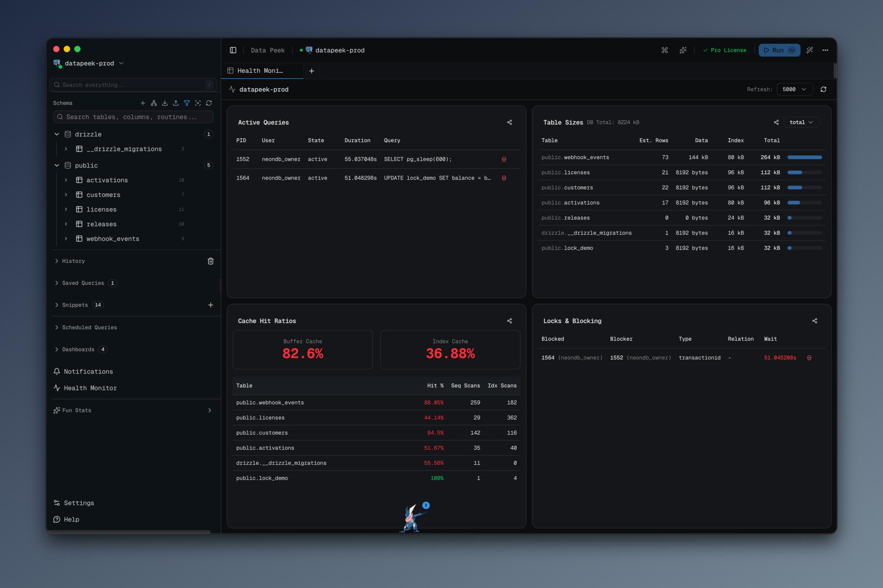Click the public.webhook_events size bar
Image resolution: width=883 pixels, height=588 pixels.
tap(804, 157)
